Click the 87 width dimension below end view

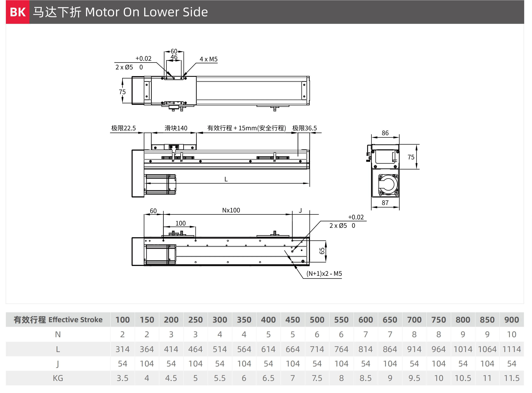[385, 203]
